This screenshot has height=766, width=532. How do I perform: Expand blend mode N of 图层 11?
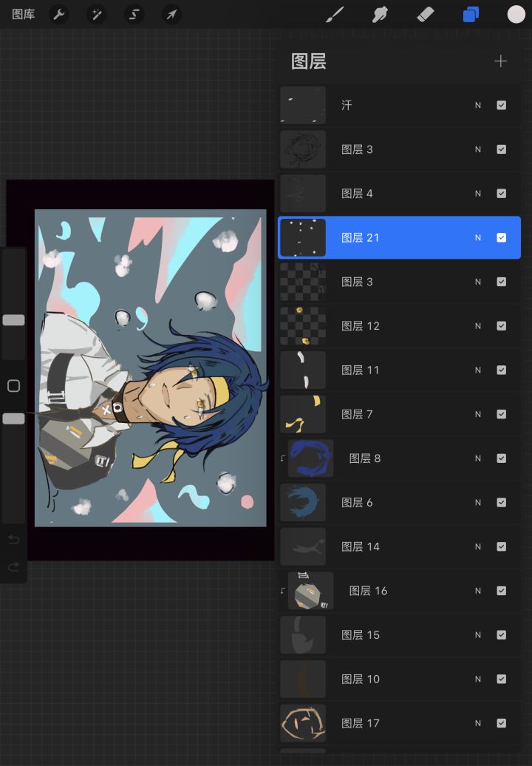[478, 370]
